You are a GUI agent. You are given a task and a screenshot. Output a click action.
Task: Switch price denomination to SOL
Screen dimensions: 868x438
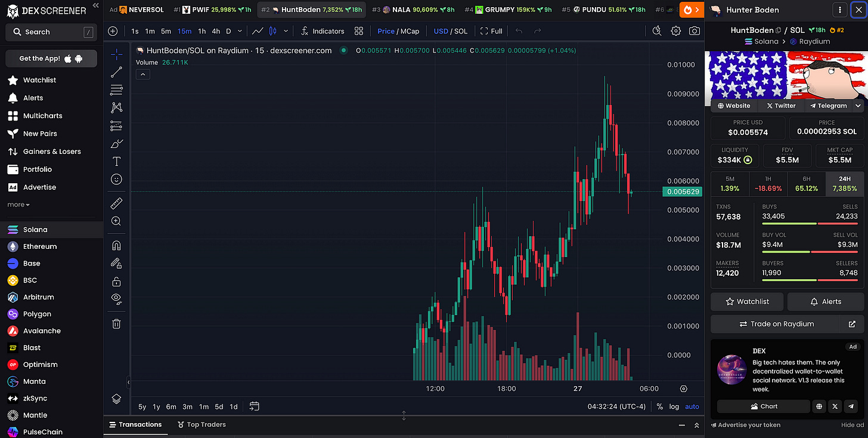461,31
